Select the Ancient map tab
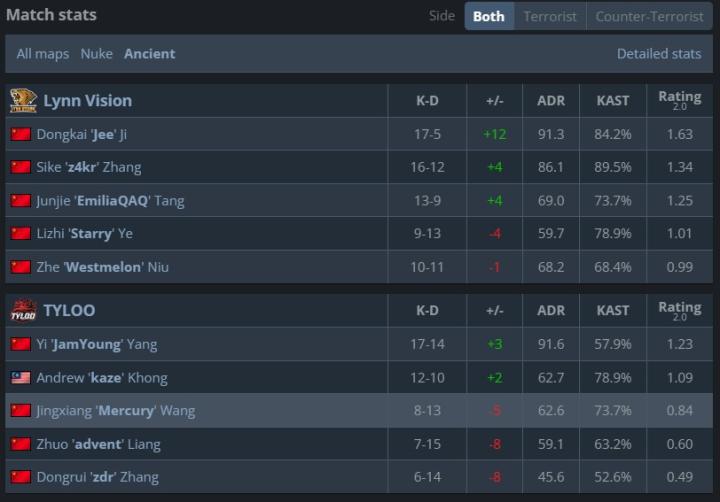The height and width of the screenshot is (502, 720). (x=149, y=54)
